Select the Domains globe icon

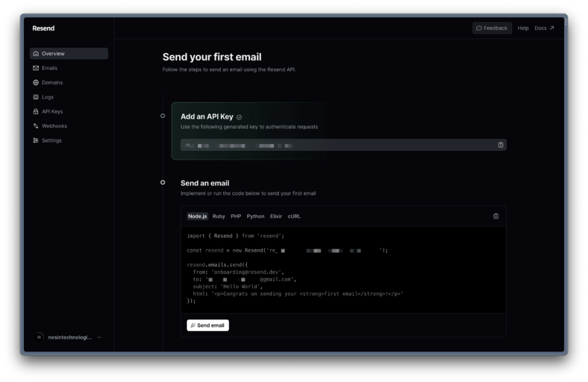(36, 83)
